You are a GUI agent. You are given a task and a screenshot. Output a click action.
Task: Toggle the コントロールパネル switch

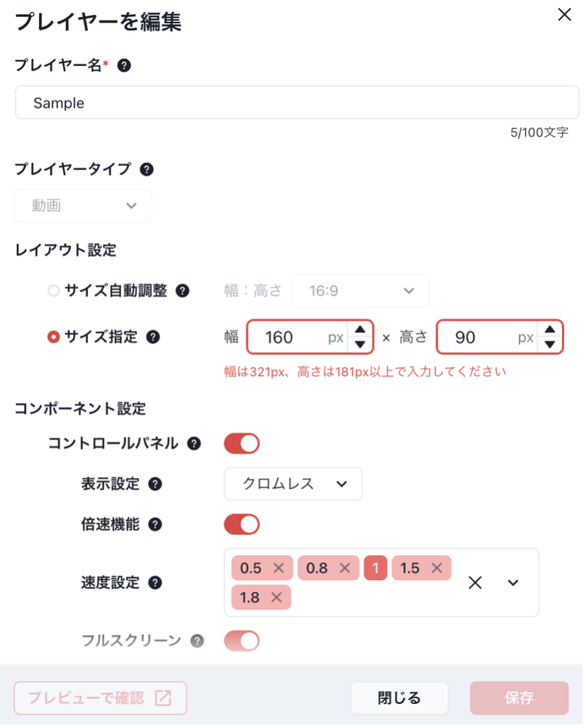click(242, 444)
